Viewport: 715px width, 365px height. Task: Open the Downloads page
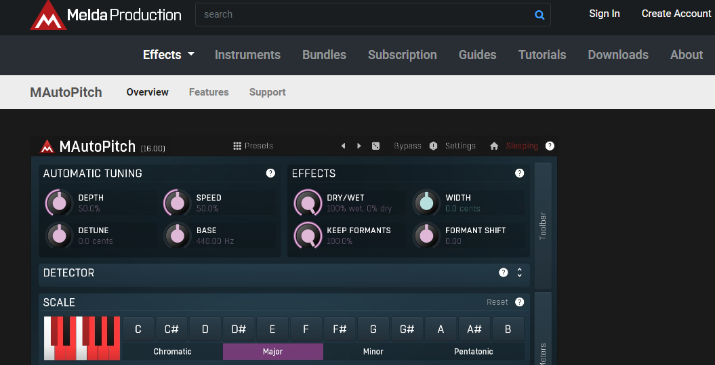point(618,55)
